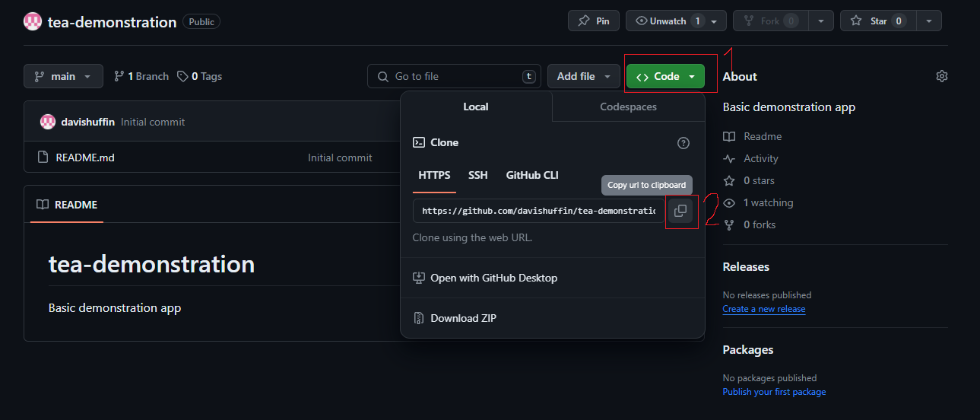Open the star lists dropdown arrow
980x420 pixels.
929,21
